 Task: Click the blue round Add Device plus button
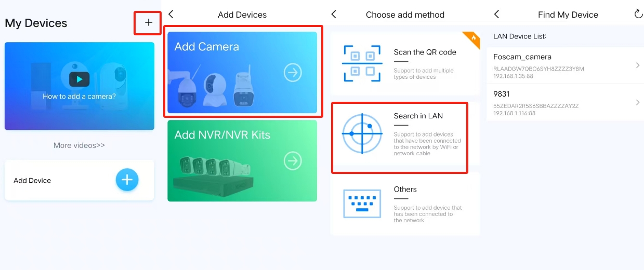(x=127, y=180)
